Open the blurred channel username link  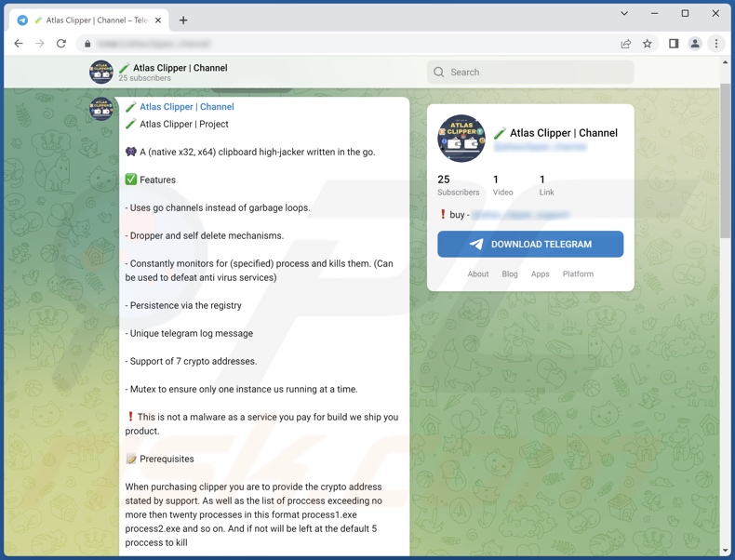click(540, 147)
